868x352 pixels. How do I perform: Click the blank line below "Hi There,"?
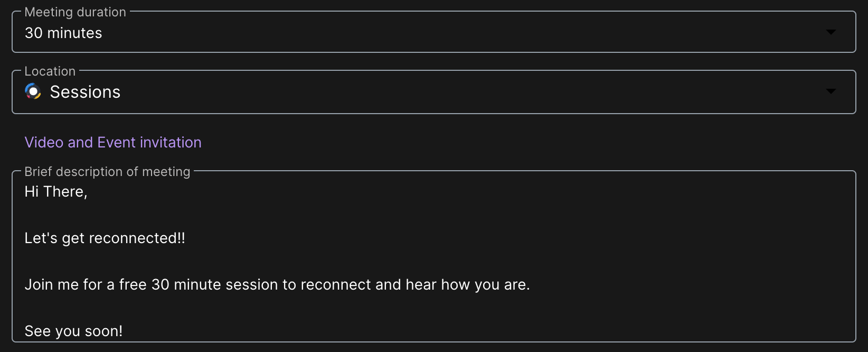434,215
